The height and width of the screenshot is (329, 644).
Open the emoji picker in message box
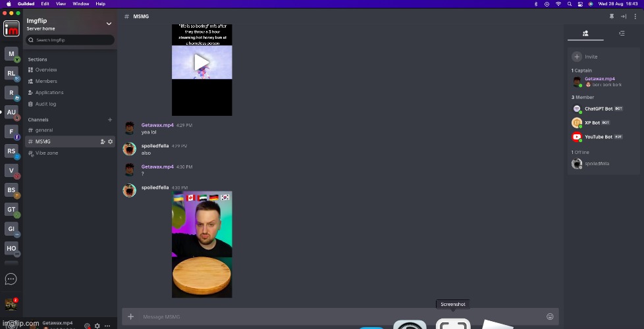(x=550, y=316)
